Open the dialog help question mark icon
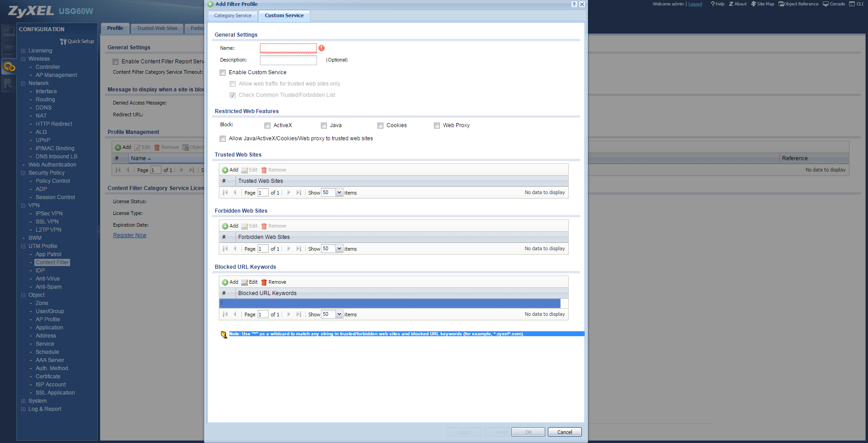The height and width of the screenshot is (443, 868). [x=574, y=4]
